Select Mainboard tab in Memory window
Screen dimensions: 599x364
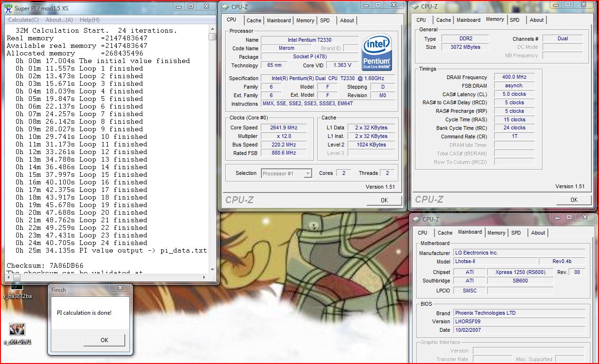click(x=469, y=20)
